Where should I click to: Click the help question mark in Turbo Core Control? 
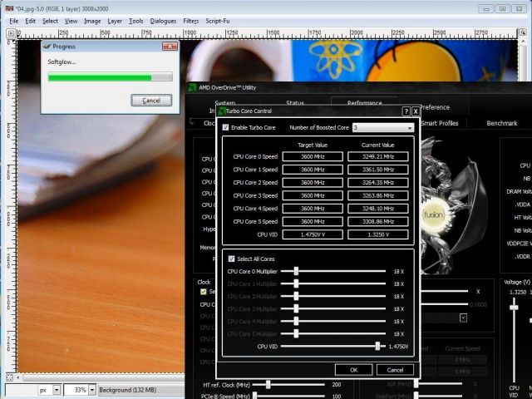[x=406, y=111]
